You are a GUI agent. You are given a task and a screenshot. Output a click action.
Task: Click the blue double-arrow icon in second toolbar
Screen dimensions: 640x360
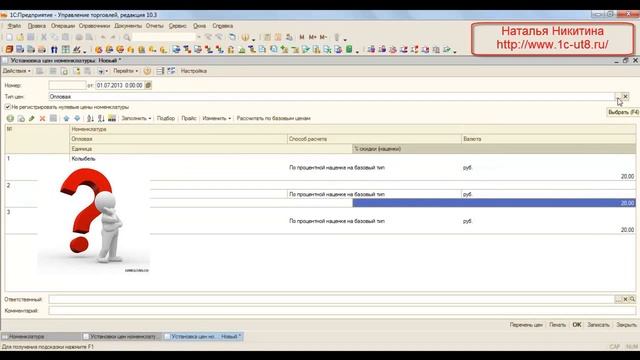54,49
